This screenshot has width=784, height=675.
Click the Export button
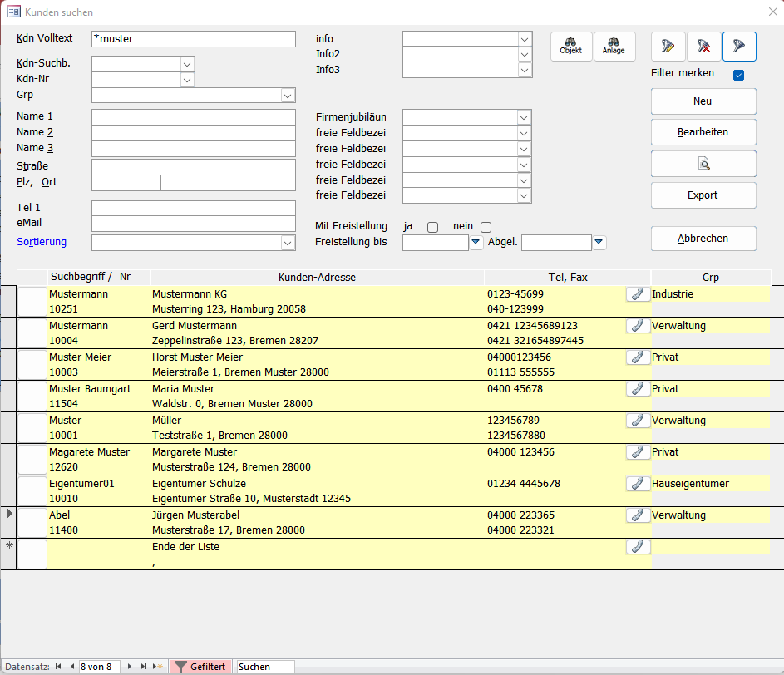(x=703, y=195)
